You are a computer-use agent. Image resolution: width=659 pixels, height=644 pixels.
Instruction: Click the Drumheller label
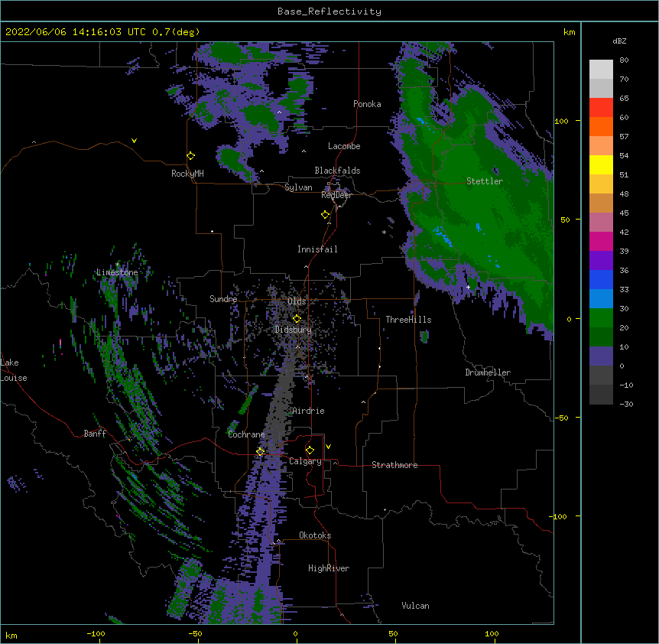[488, 372]
